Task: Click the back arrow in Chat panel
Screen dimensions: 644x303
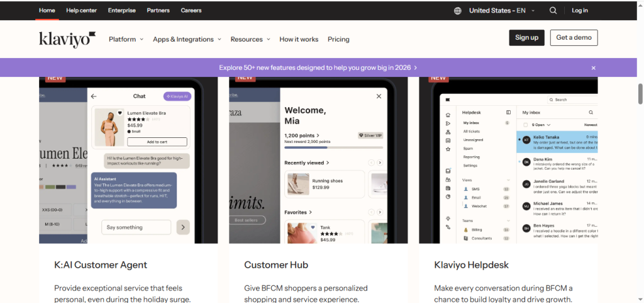Action: click(94, 96)
